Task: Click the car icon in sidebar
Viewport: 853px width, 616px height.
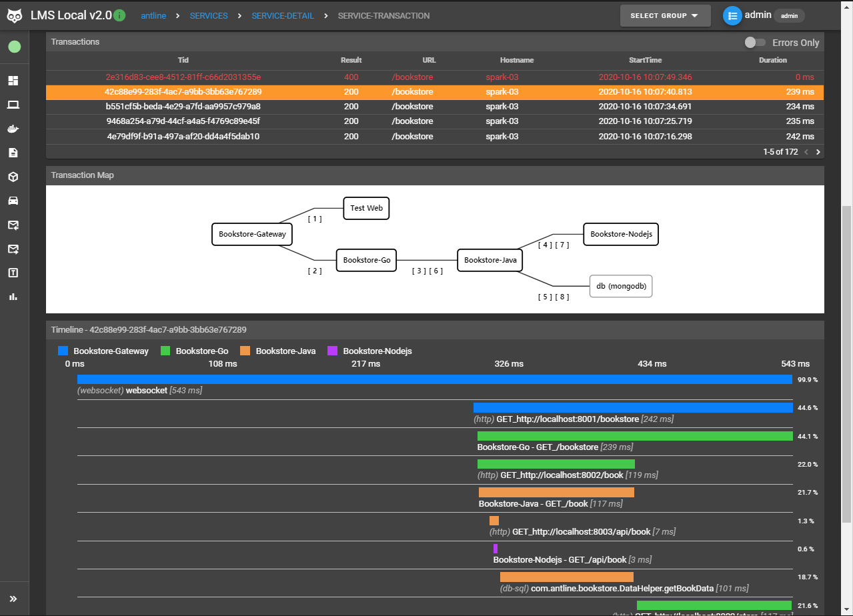Action: coord(13,201)
